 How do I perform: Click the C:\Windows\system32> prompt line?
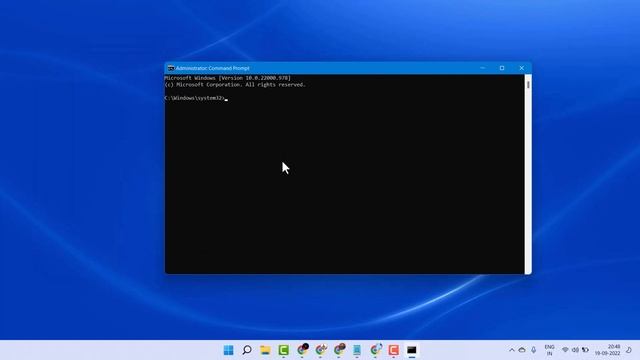pos(196,98)
